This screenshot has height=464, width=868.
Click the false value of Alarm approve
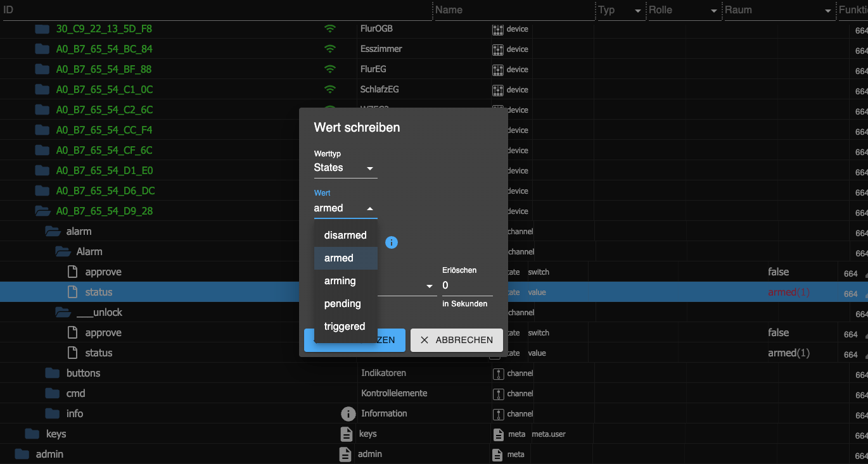(779, 272)
